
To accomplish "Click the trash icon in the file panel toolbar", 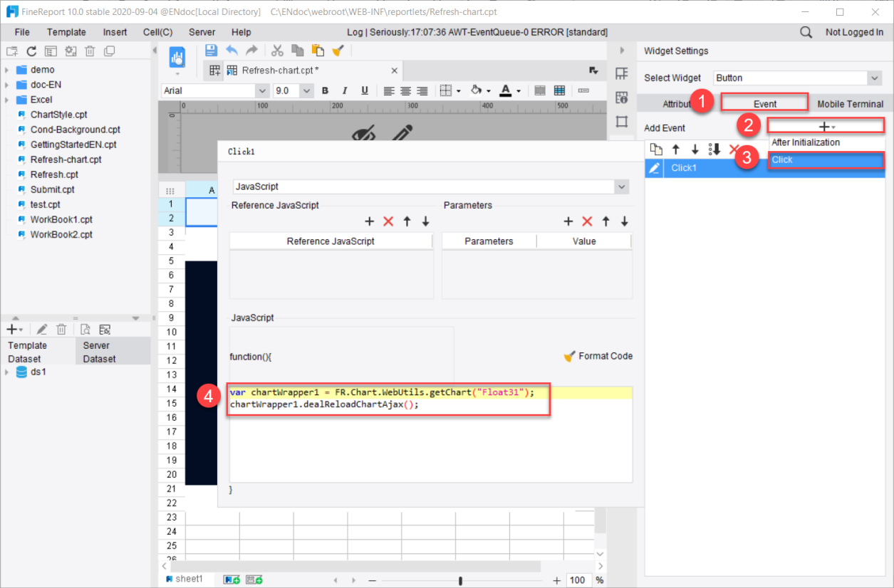I will click(x=90, y=51).
